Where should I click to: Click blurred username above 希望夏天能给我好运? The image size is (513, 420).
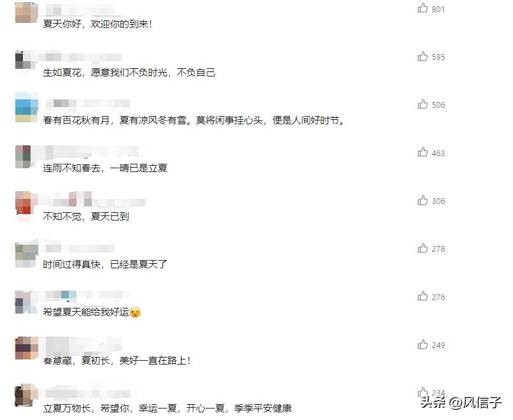click(x=88, y=295)
